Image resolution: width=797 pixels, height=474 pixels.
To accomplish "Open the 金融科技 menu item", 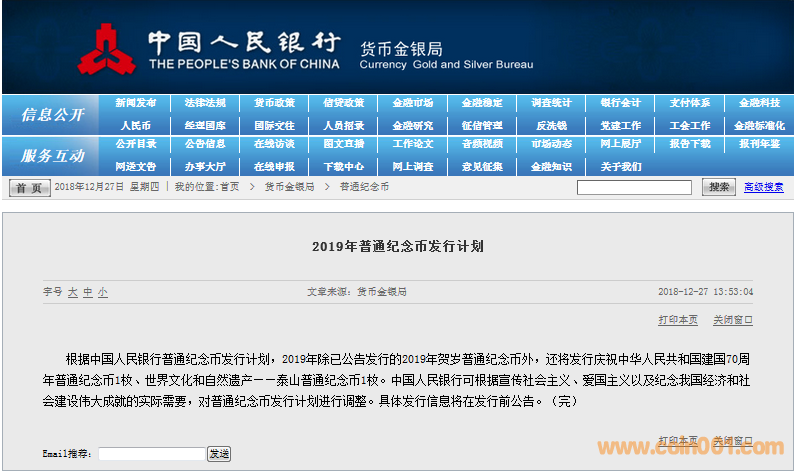I will [759, 103].
